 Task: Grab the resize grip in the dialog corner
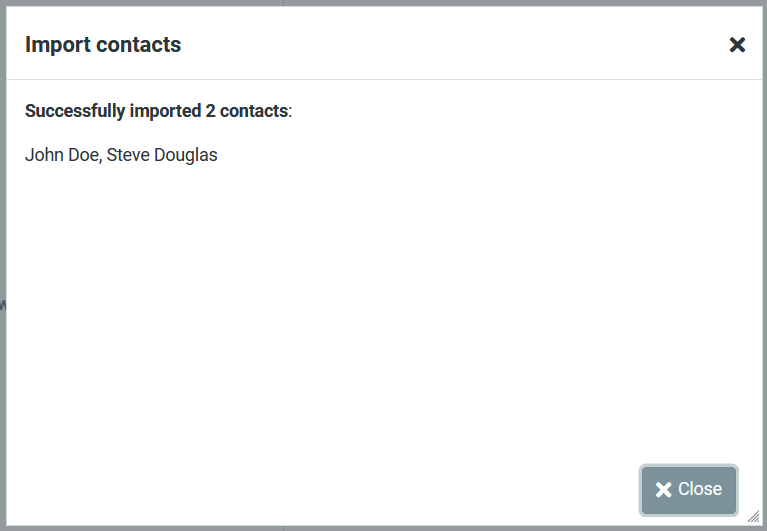(x=753, y=517)
